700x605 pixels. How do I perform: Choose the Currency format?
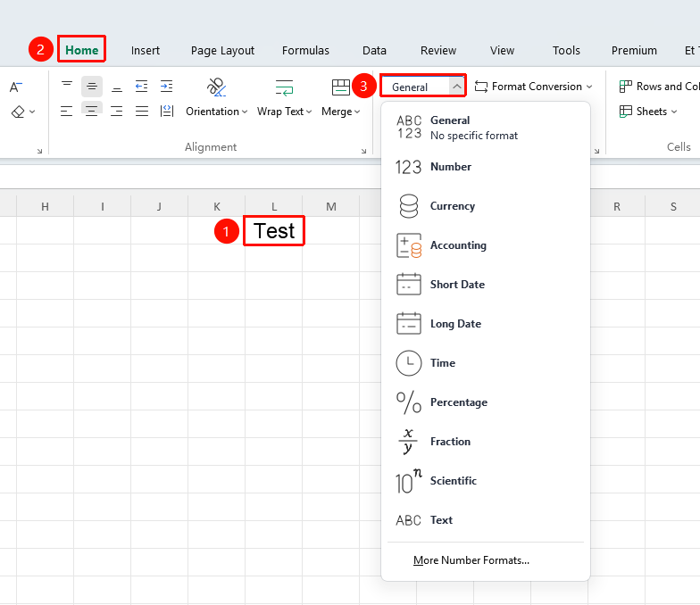tap(486, 206)
